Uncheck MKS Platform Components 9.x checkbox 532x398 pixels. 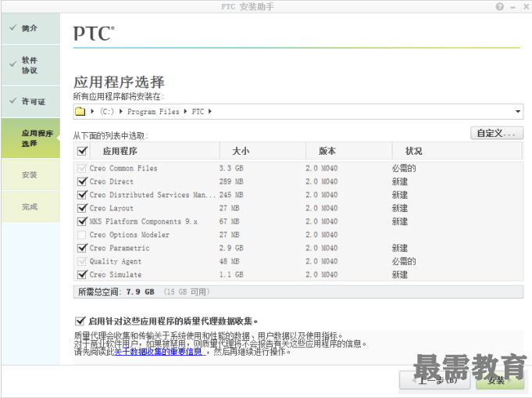click(82, 221)
